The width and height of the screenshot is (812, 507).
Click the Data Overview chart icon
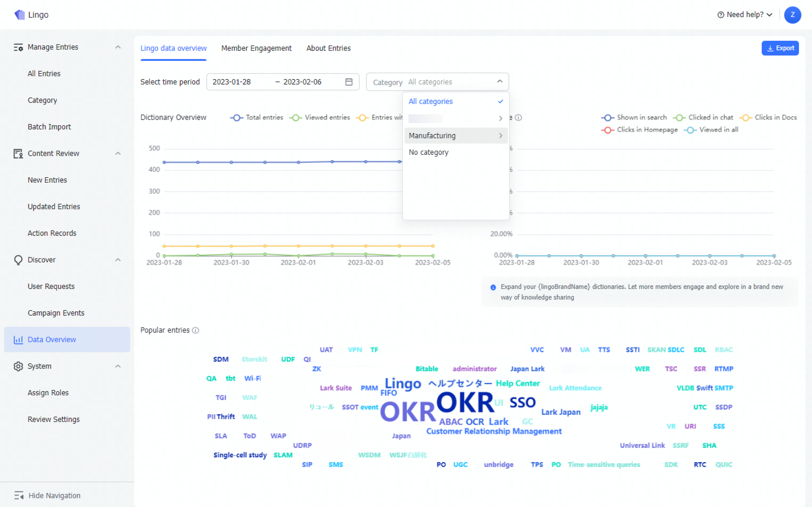[x=18, y=339]
